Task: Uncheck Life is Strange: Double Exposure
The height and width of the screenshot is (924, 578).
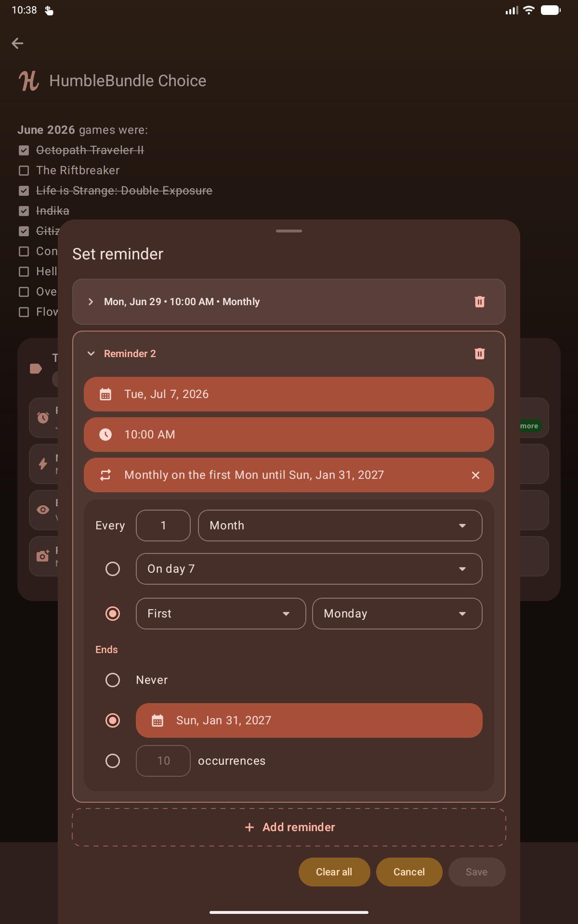Action: point(24,191)
